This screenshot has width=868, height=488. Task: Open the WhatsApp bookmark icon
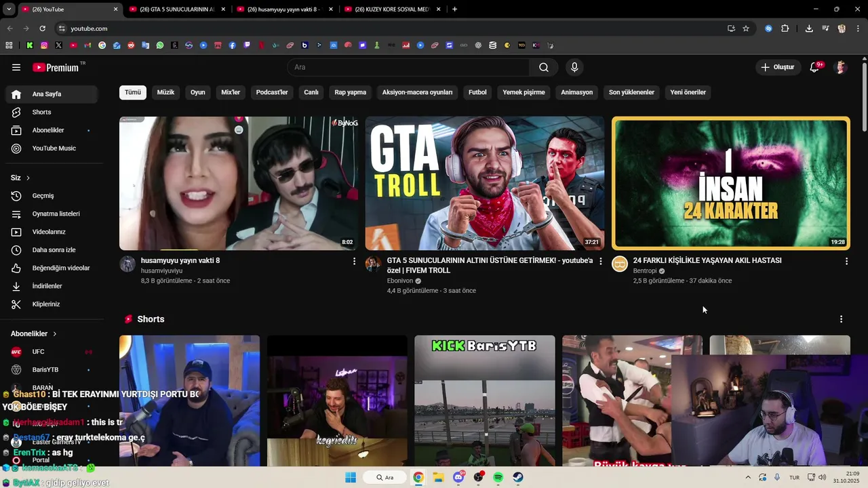click(x=160, y=45)
